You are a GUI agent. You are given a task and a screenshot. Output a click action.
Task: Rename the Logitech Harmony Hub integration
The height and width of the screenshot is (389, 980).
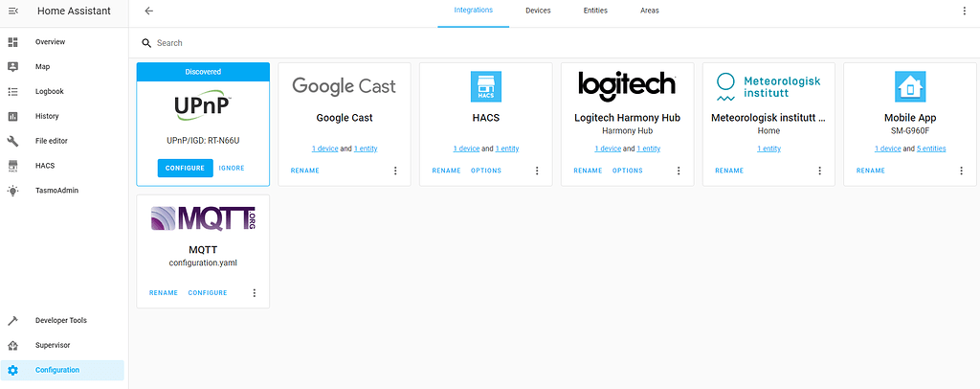[589, 171]
